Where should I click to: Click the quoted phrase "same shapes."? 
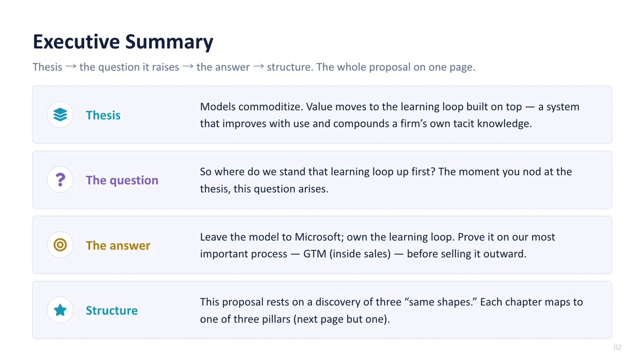click(x=442, y=302)
